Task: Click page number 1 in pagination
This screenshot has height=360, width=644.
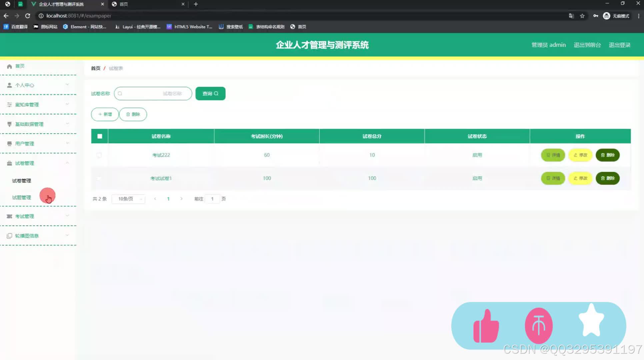Action: [168, 199]
